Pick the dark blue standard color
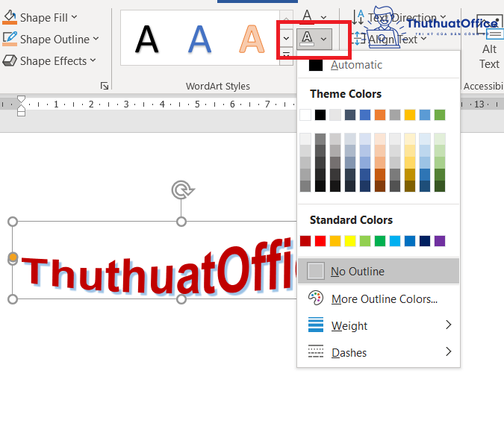 point(425,241)
